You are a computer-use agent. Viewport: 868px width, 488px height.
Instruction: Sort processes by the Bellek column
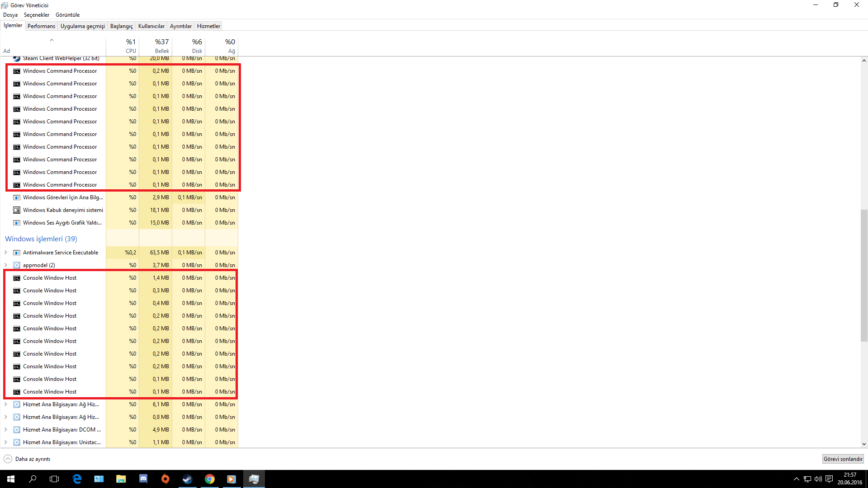(156, 46)
